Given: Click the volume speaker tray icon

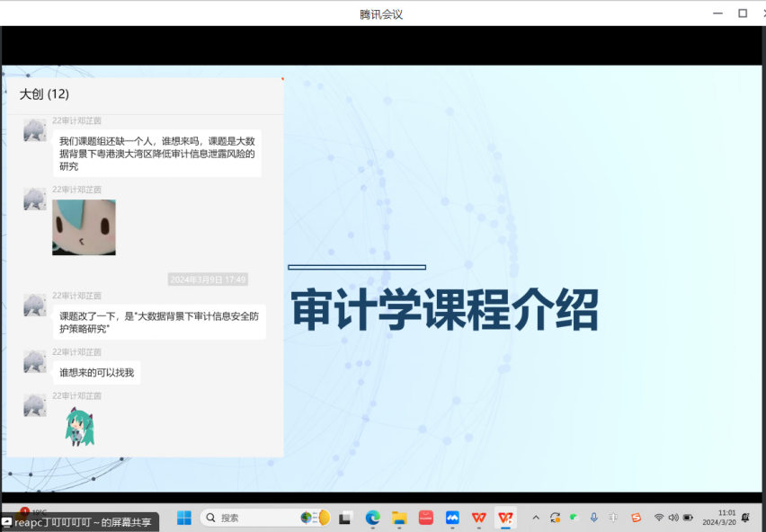Looking at the screenshot, I should click(673, 518).
